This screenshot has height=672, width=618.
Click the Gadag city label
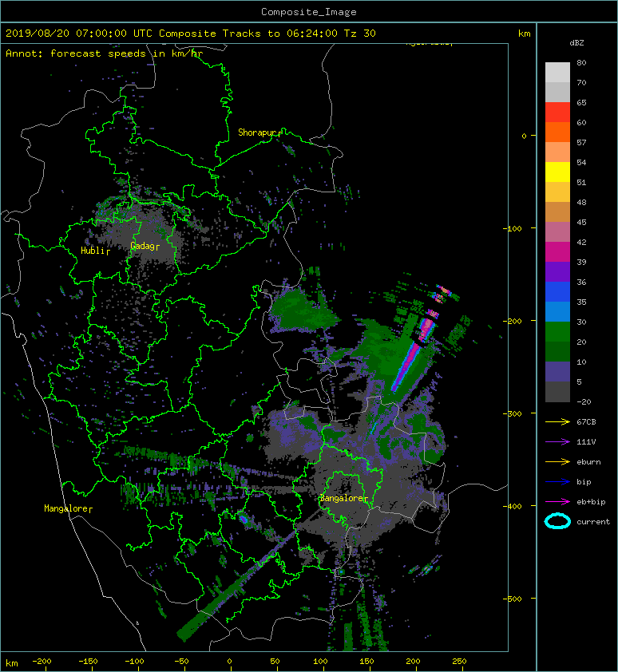point(142,246)
